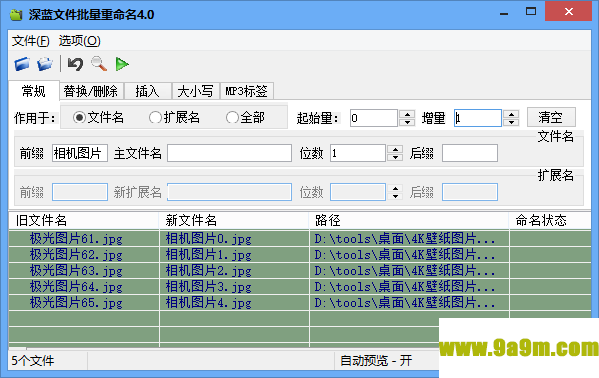Open the 文件(F) menu
Image resolution: width=599 pixels, height=378 pixels.
point(31,41)
